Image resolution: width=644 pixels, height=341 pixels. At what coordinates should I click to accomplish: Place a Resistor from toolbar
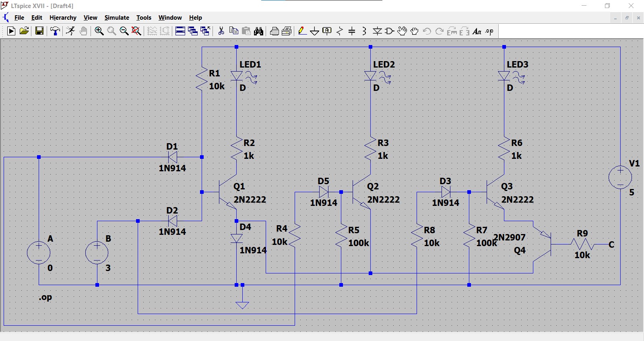pyautogui.click(x=340, y=31)
